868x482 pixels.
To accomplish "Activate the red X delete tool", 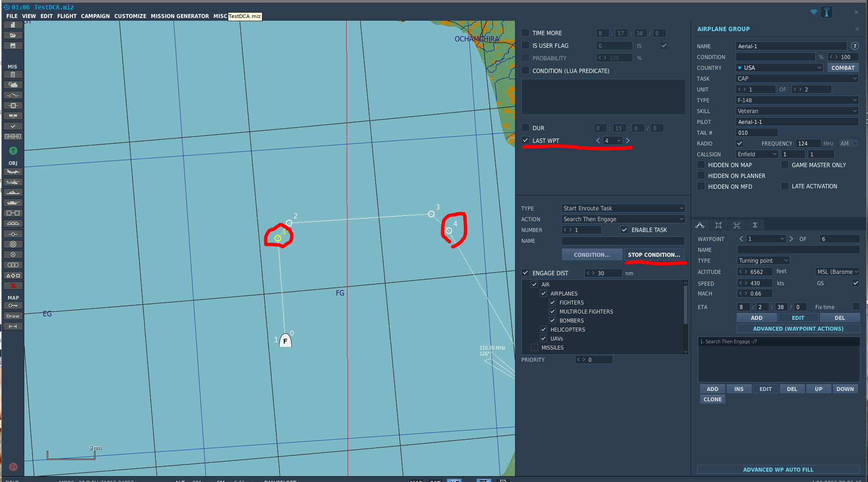I will coord(13,286).
